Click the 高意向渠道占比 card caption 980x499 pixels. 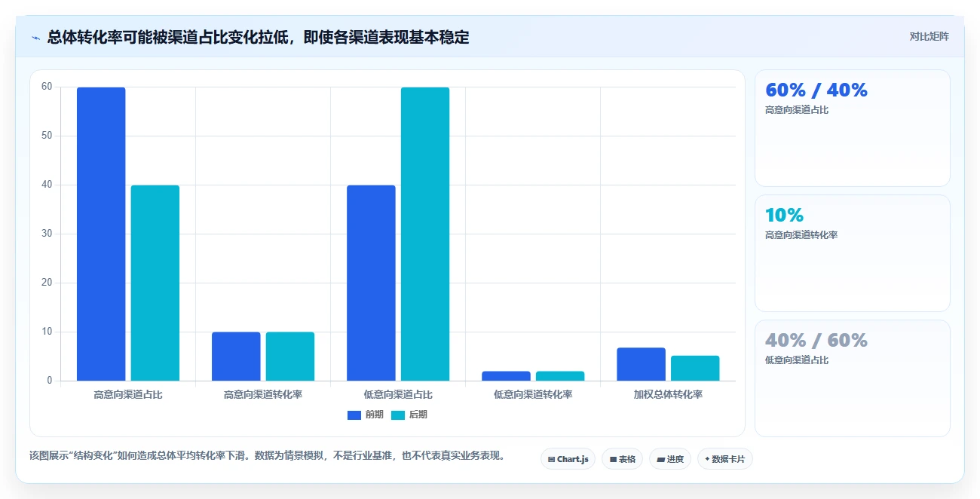click(797, 110)
